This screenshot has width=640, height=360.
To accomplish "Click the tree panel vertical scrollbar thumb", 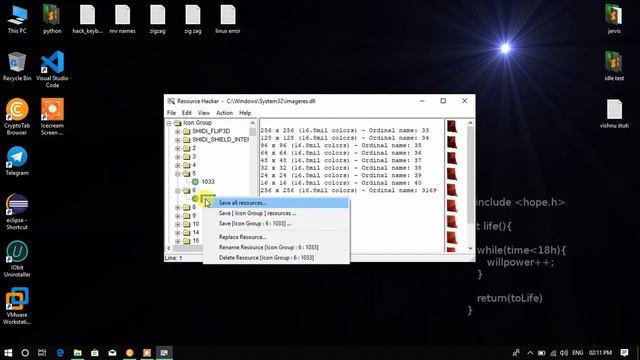I will point(253,132).
